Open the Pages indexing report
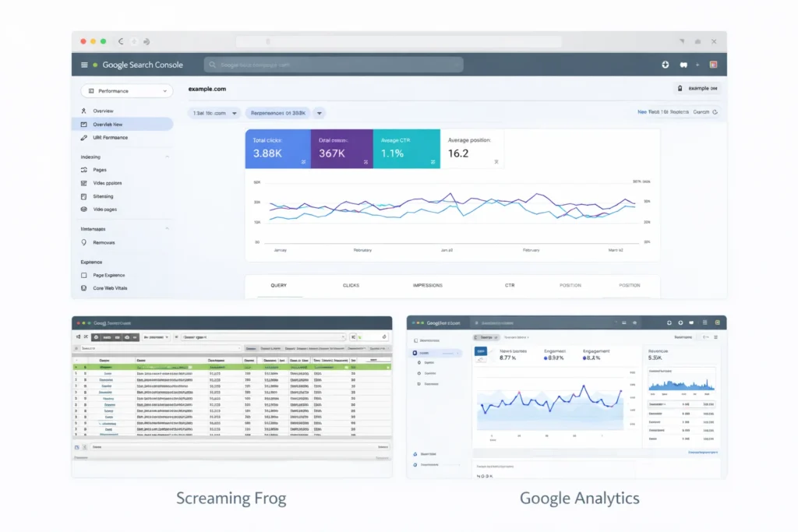 [x=102, y=169]
